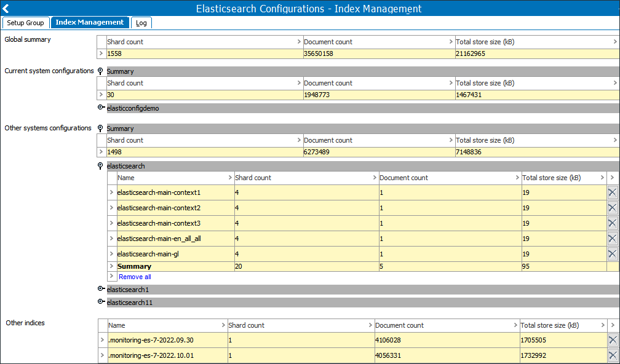Click Document count header in Other indices table

pos(447,326)
